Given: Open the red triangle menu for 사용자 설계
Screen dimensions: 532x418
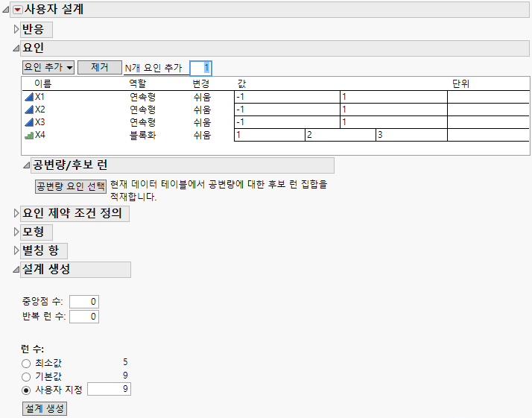Looking at the screenshot, I should coord(18,10).
